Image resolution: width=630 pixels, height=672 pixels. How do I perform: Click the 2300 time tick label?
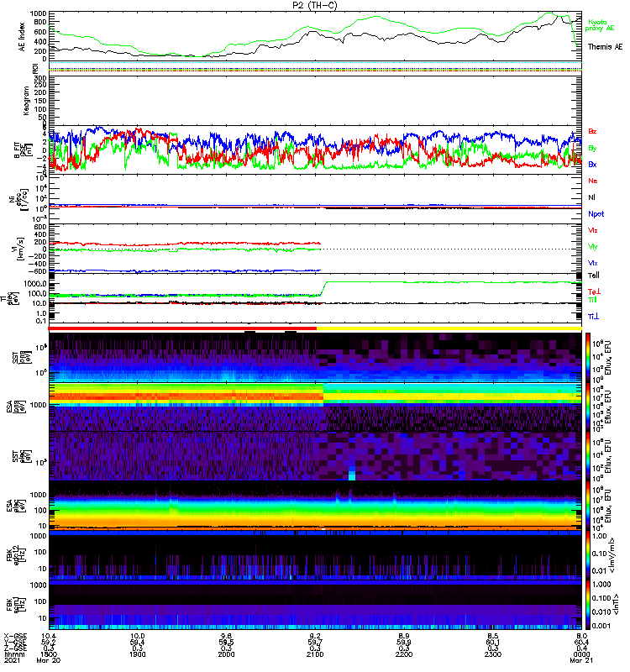click(493, 654)
